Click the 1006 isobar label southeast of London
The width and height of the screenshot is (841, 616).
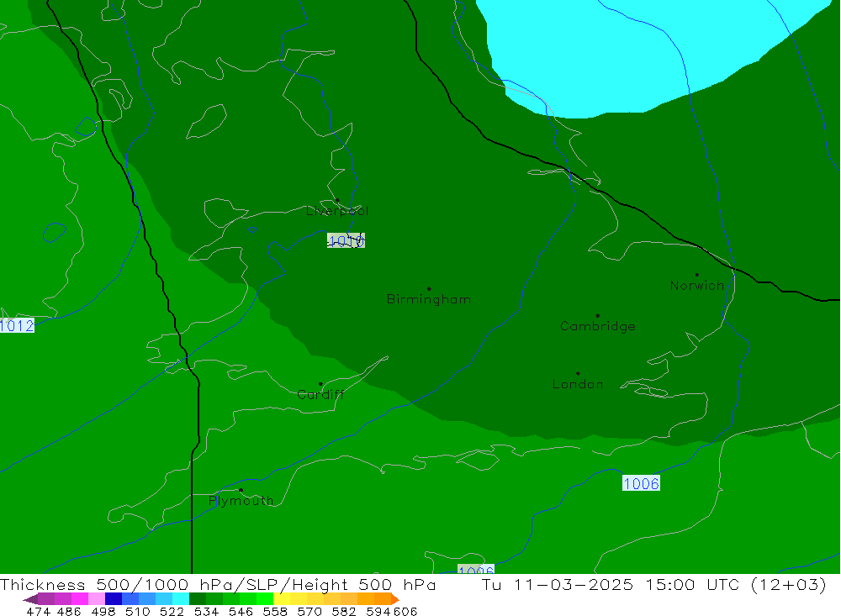pos(641,483)
